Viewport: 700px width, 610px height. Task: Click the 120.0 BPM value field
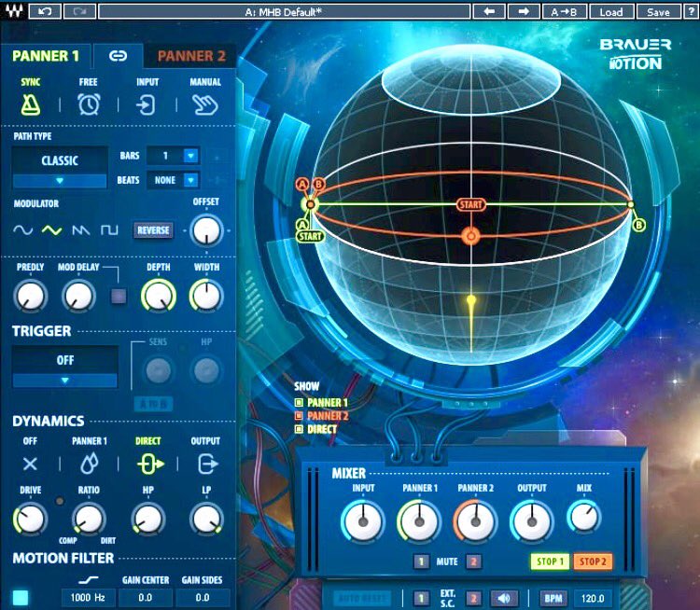point(593,598)
